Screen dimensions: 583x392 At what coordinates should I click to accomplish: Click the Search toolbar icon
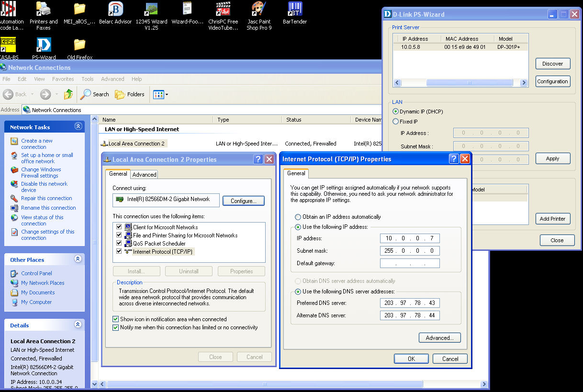pos(95,94)
